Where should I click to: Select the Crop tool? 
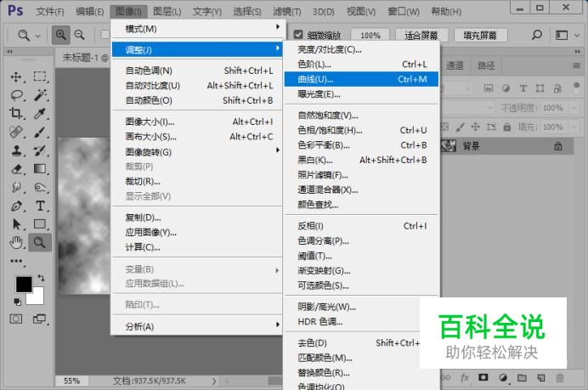(16, 113)
